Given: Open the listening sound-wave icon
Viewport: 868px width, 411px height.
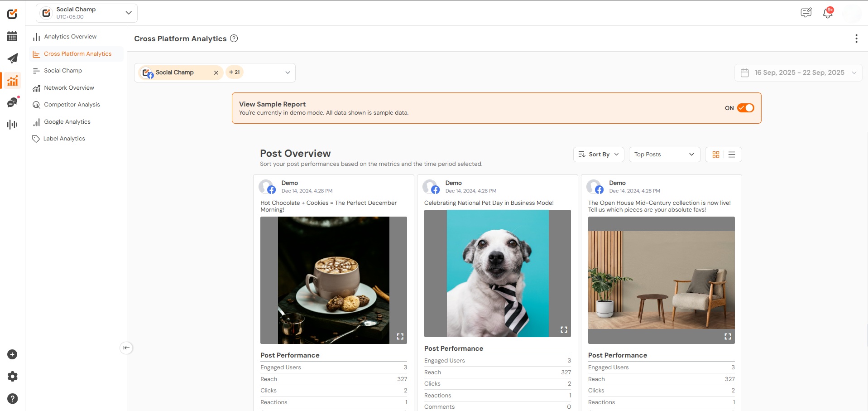Looking at the screenshot, I should click(x=12, y=124).
